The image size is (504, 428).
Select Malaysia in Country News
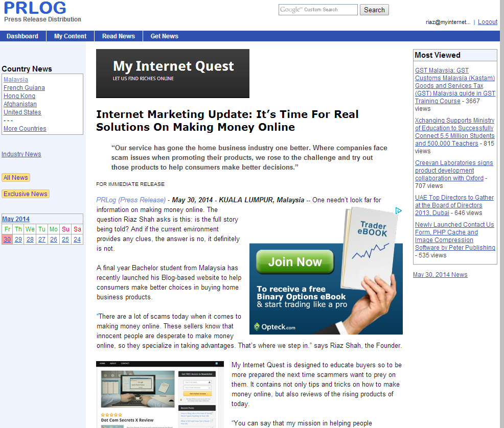tap(16, 79)
